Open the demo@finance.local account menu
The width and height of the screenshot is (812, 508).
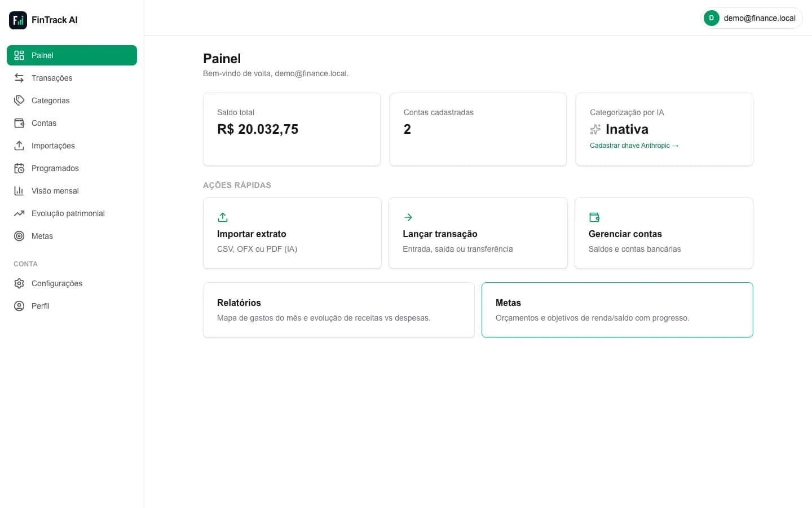[x=751, y=18]
